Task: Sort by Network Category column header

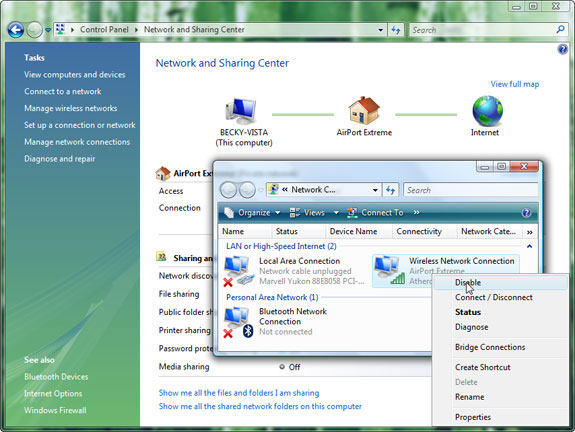Action: [491, 231]
